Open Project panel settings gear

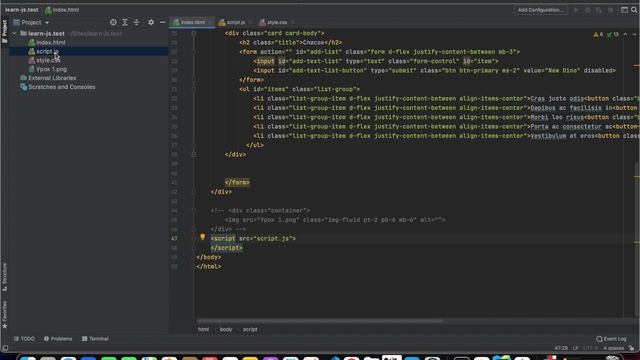[151, 22]
